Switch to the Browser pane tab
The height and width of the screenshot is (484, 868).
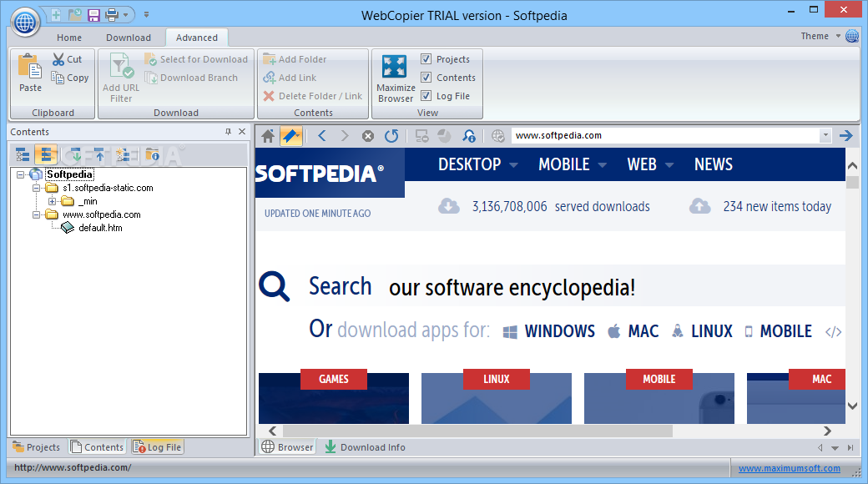(287, 447)
